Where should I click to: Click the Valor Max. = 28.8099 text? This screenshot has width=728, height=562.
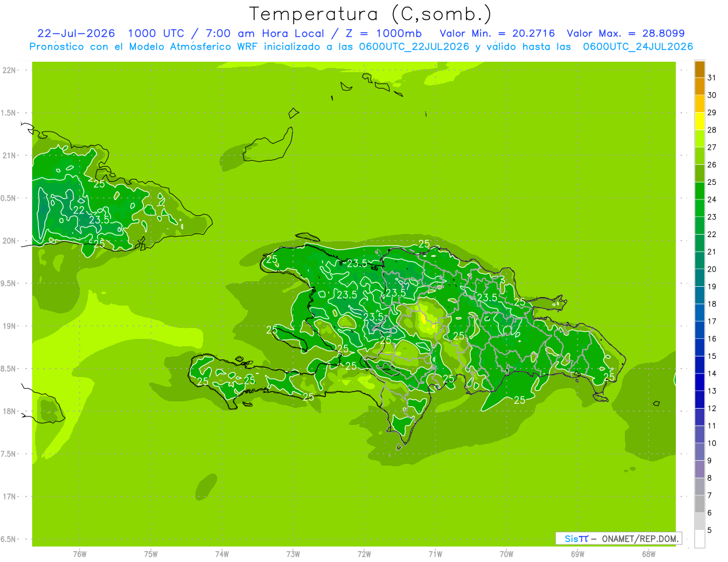625,33
